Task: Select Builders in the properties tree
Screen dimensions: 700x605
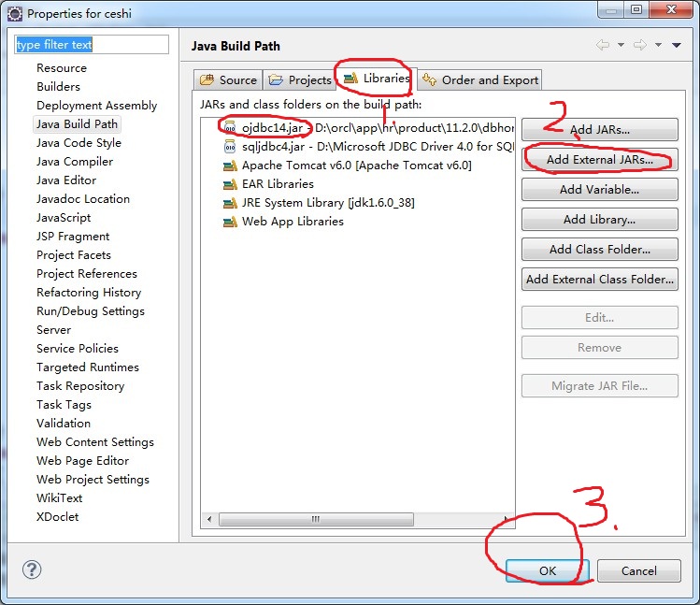Action: click(59, 87)
